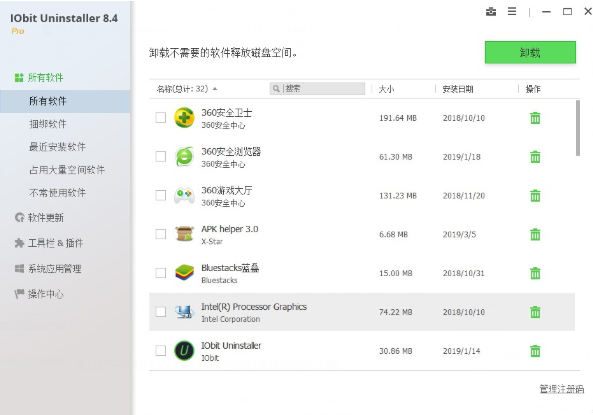Image resolution: width=593 pixels, height=415 pixels.
Task: Click the 360安全浏览器 app icon
Action: (184, 157)
